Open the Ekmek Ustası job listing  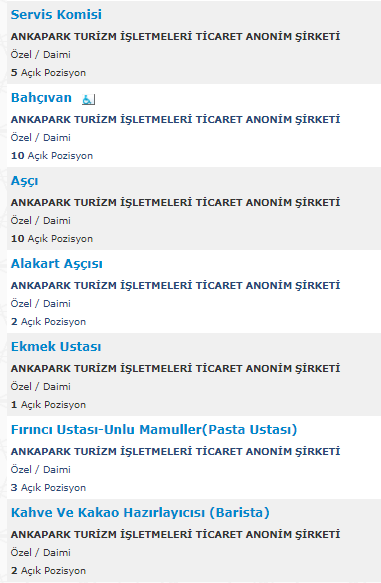point(56,347)
